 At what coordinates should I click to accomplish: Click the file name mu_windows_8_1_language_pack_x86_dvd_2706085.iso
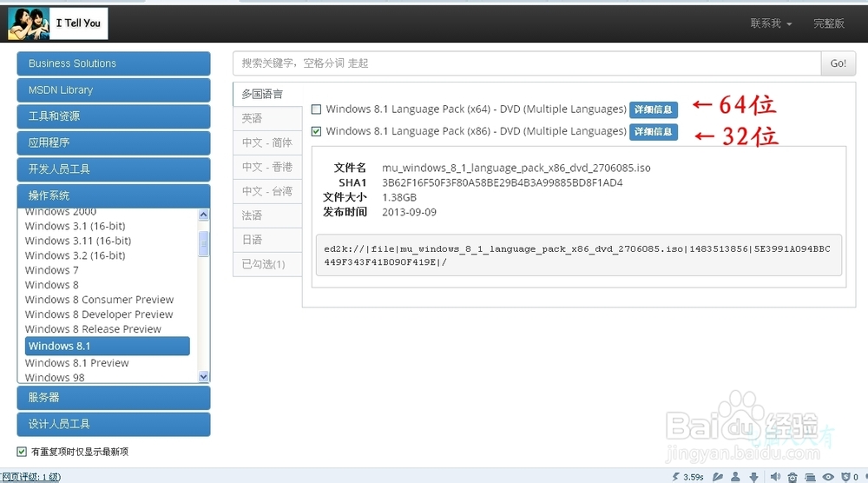(x=516, y=168)
